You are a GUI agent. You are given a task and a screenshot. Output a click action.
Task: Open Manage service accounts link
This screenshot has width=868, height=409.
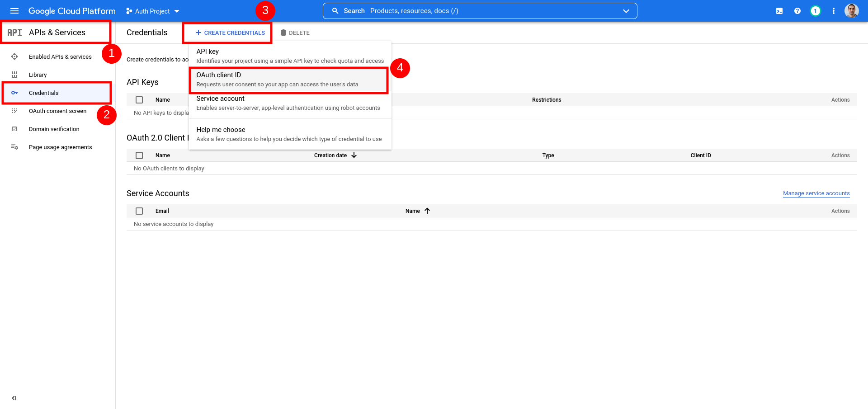coord(816,193)
